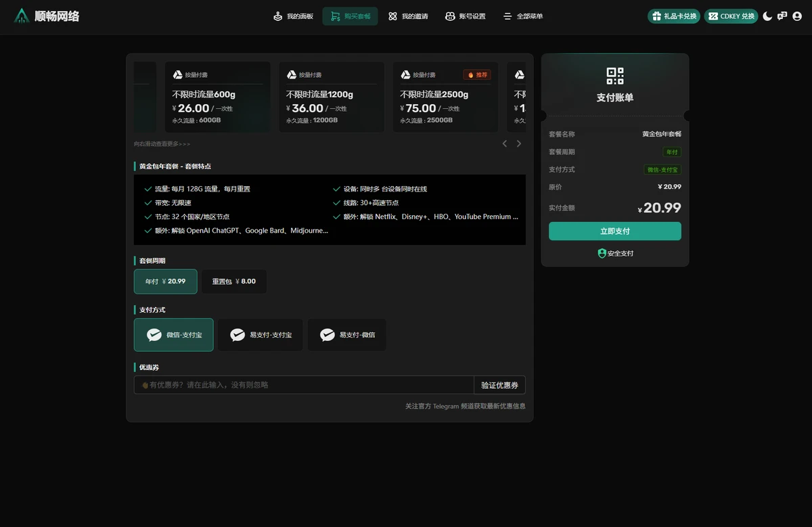
Task: Open the language translation icon
Action: coord(782,16)
